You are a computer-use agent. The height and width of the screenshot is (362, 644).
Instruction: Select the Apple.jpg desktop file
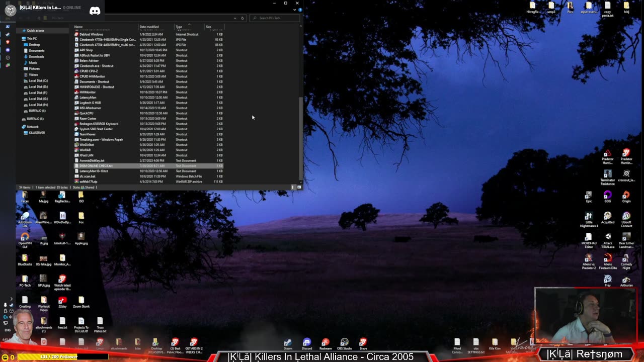pos(81,239)
